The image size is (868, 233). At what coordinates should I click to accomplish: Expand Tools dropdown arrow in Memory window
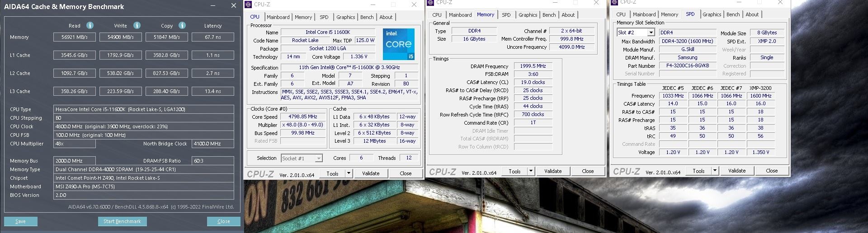(x=531, y=171)
